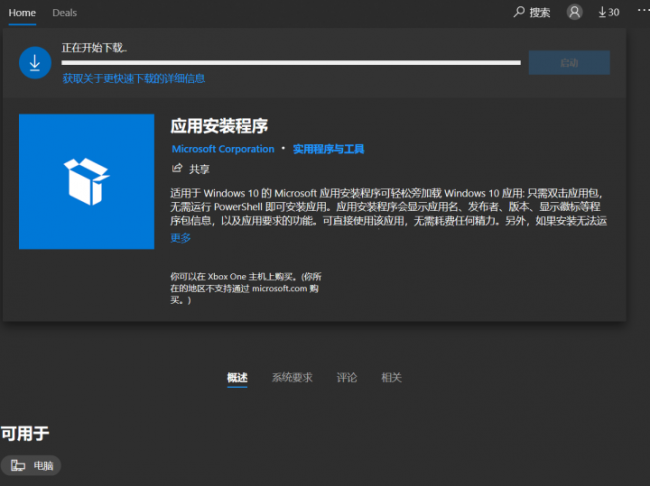Switch to the Deals tab
Image resolution: width=650 pixels, height=486 pixels.
(64, 13)
